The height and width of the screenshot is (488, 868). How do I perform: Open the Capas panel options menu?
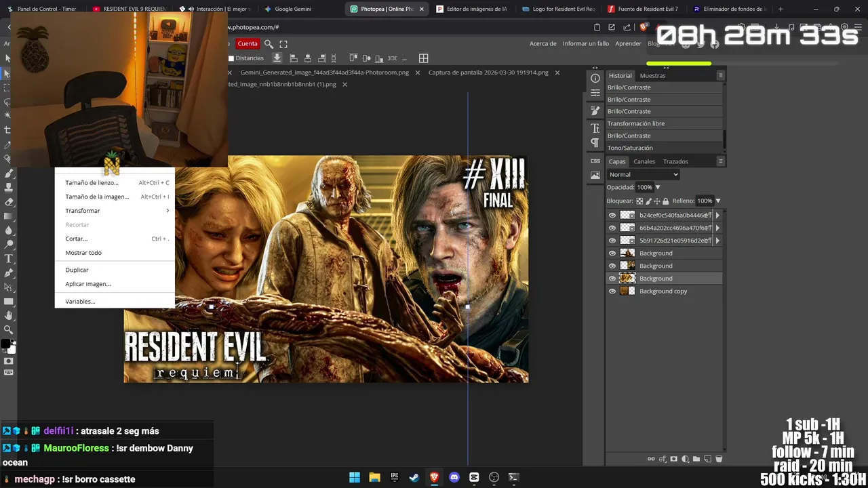pyautogui.click(x=720, y=161)
